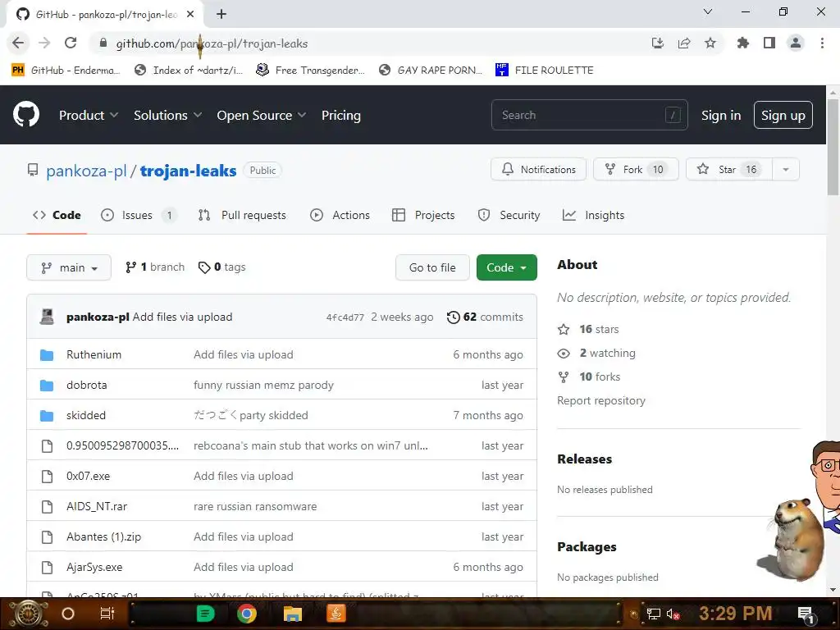The image size is (840, 630).
Task: Open File Explorer from taskbar
Action: coord(293,614)
